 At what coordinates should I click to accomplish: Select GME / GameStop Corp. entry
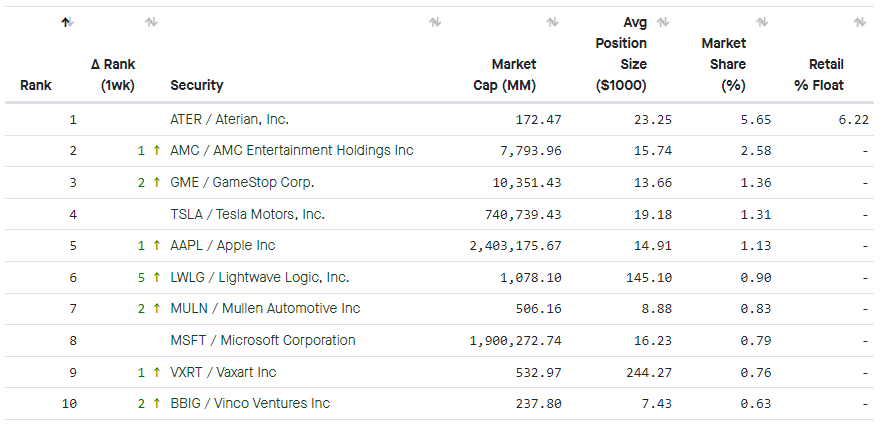pyautogui.click(x=242, y=182)
